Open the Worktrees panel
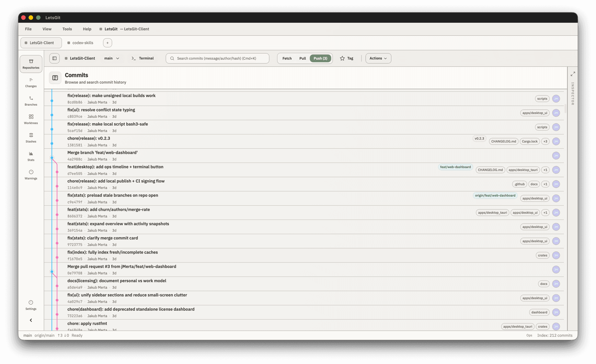Image resolution: width=596 pixels, height=364 pixels. 31,118
